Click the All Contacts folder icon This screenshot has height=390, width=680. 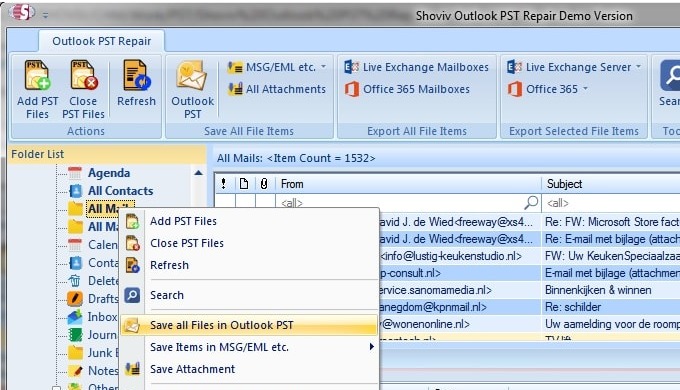point(75,190)
